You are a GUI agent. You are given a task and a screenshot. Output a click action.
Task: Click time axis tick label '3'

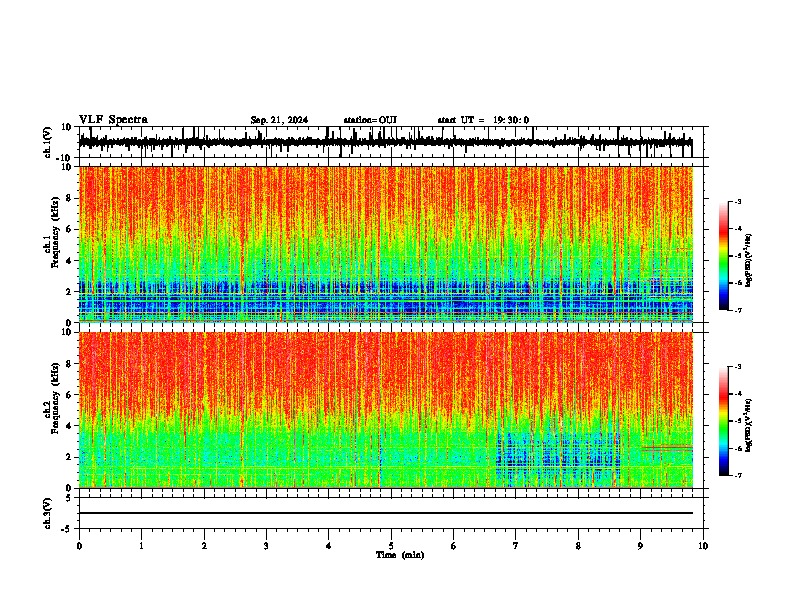(x=266, y=546)
